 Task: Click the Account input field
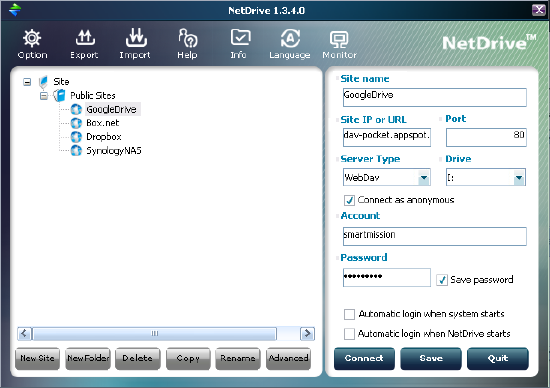click(x=435, y=236)
